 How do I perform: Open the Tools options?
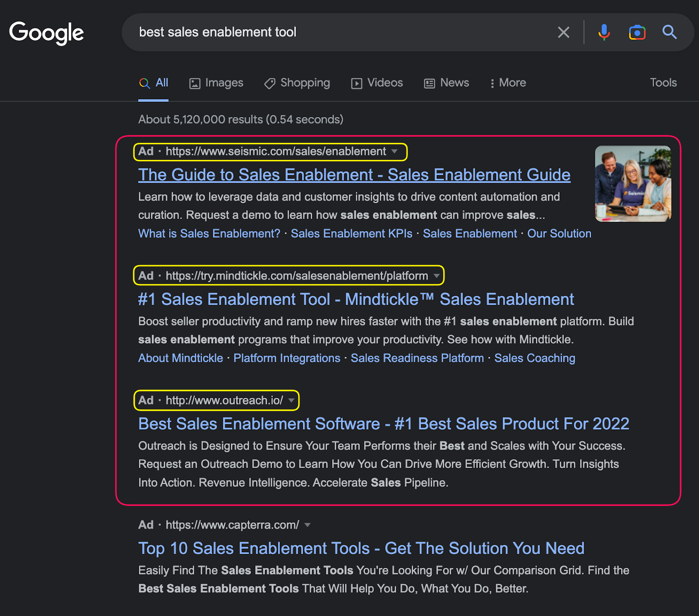663,83
